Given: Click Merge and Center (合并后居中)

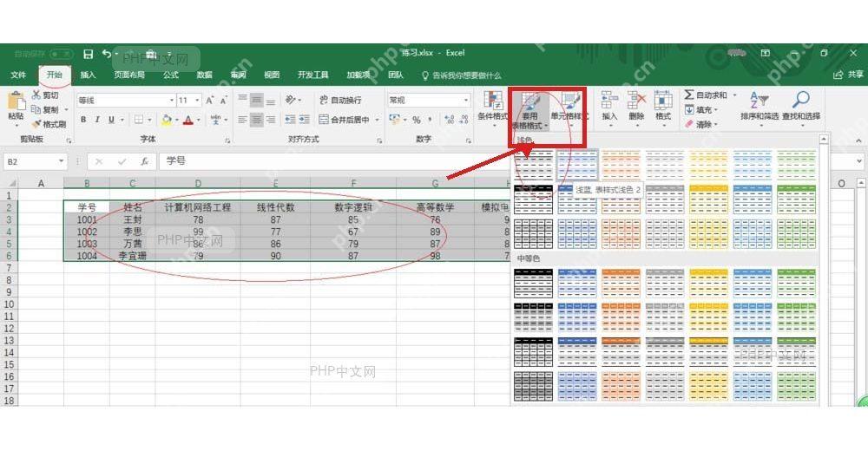Looking at the screenshot, I should pyautogui.click(x=345, y=119).
